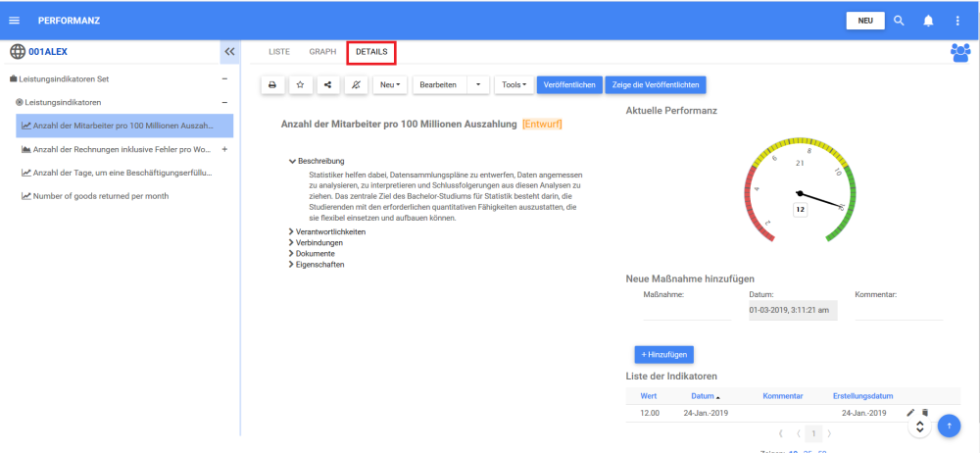Expand the Verbindungen section
Viewport: 980px width, 453px height.
tap(316, 243)
